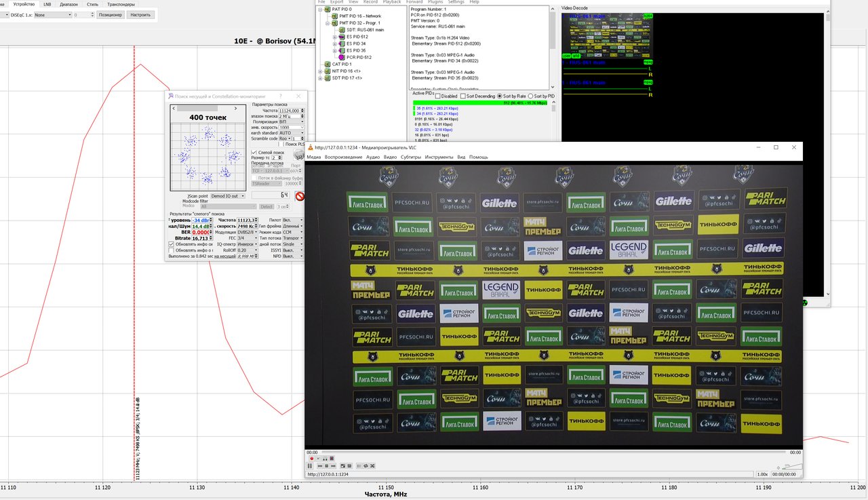Expand the SDT PID 17 tree node
868x500 pixels.
click(x=320, y=78)
